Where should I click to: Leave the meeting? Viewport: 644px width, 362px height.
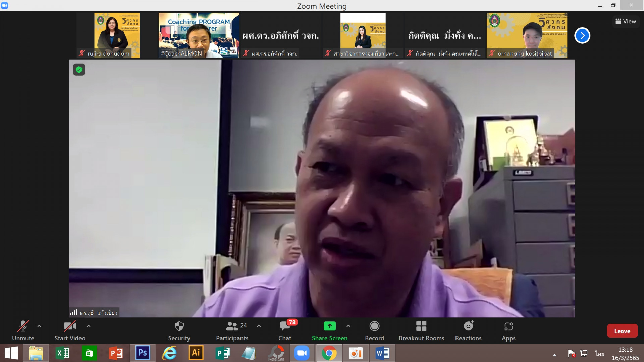pos(622,331)
